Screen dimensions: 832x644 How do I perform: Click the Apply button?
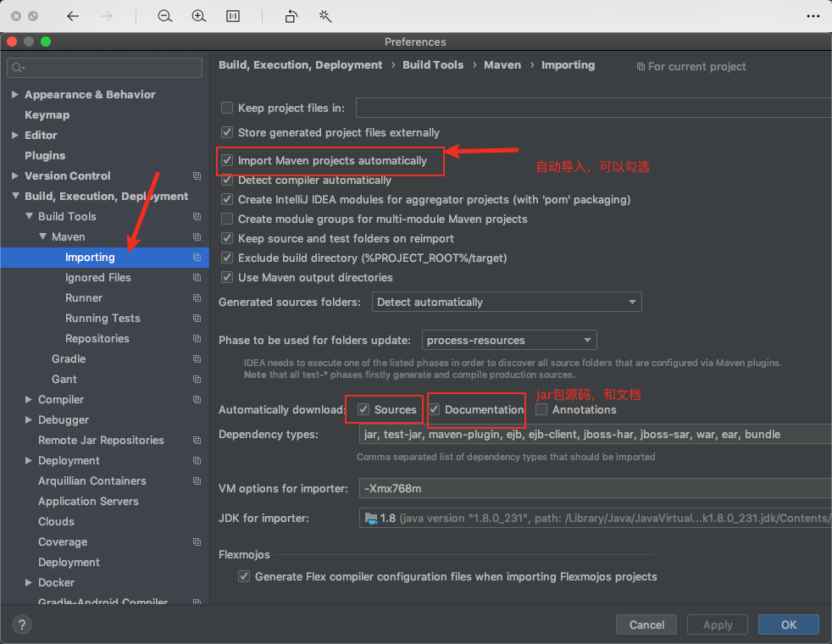pyautogui.click(x=718, y=625)
